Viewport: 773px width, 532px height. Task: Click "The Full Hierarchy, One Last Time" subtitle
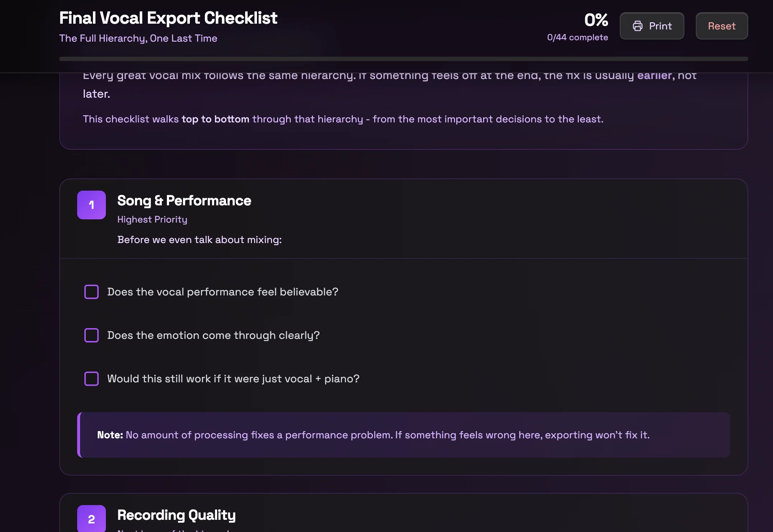pyautogui.click(x=138, y=38)
